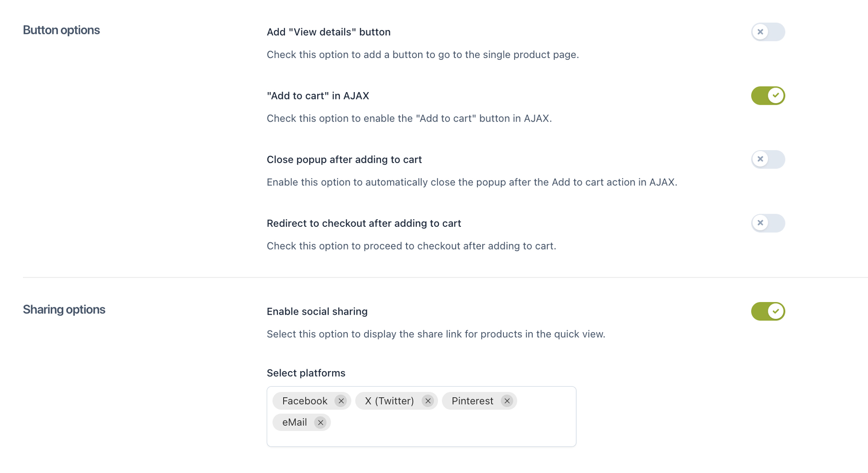Remove the Pinterest platform tag
The width and height of the screenshot is (868, 473).
click(x=507, y=401)
